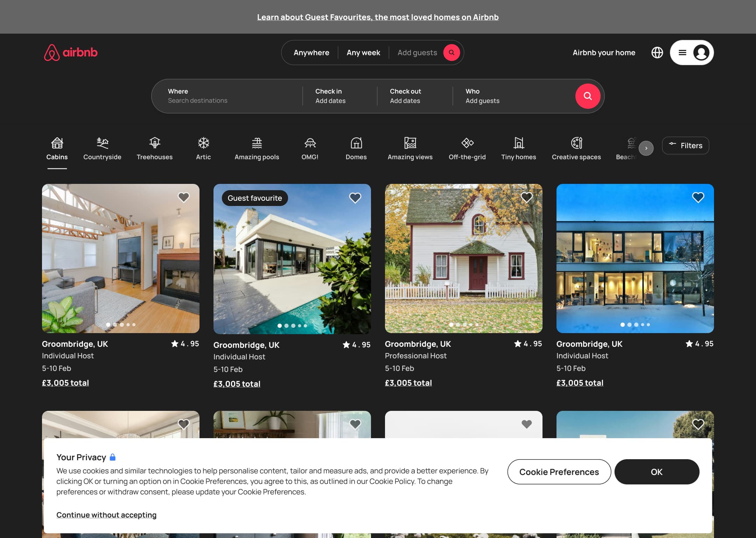Image resolution: width=756 pixels, height=538 pixels.
Task: Click image carousel dots on glass house photo
Action: coord(635,325)
